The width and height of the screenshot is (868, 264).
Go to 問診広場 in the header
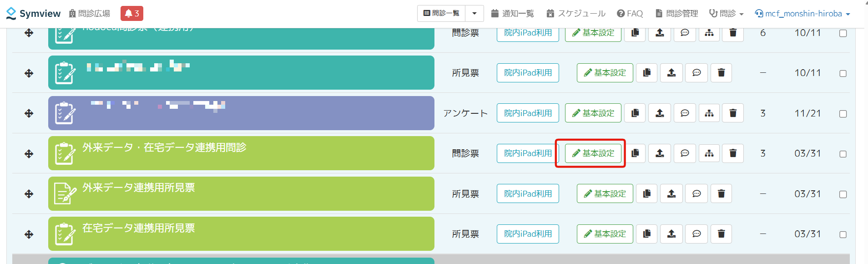pyautogui.click(x=90, y=14)
